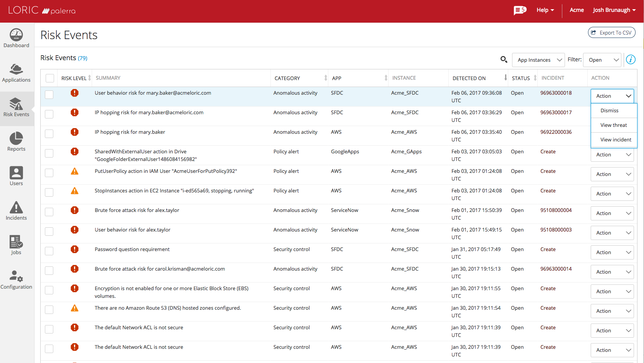Sort by Detected On column arrow

click(506, 77)
